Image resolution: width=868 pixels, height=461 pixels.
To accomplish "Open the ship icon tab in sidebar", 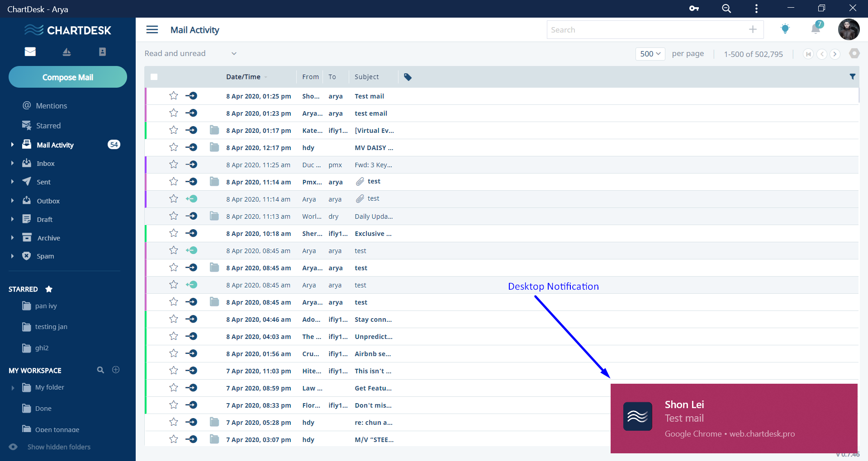I will (66, 52).
